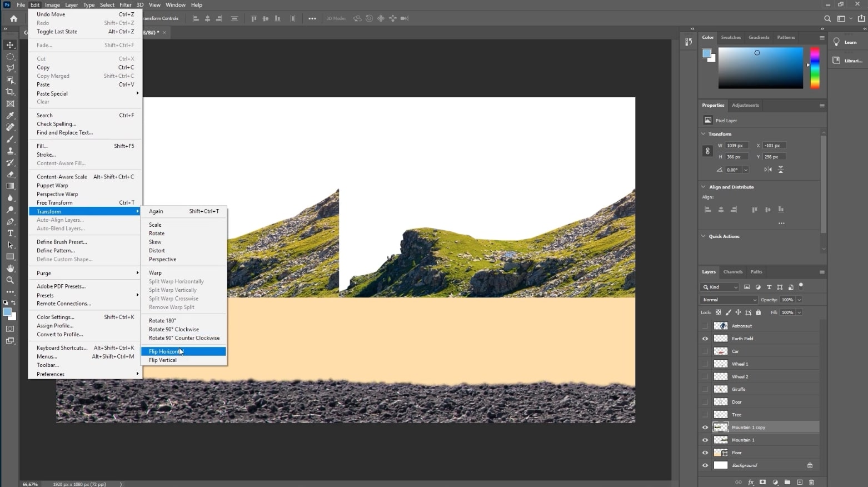This screenshot has width=868, height=487.
Task: Select the Lasso tool
Action: [9, 68]
